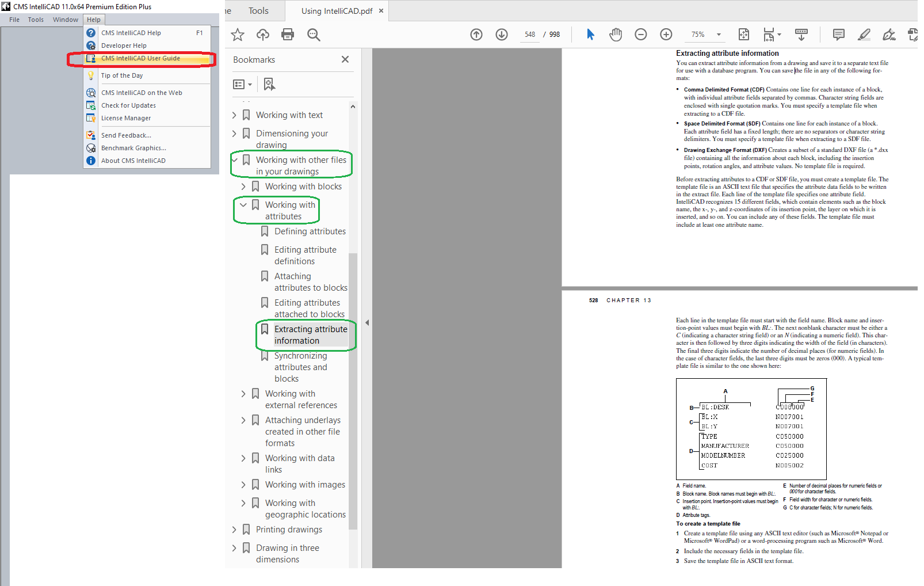Expand the Working with images bookmark
Image resolution: width=924 pixels, height=586 pixels.
[x=243, y=485]
